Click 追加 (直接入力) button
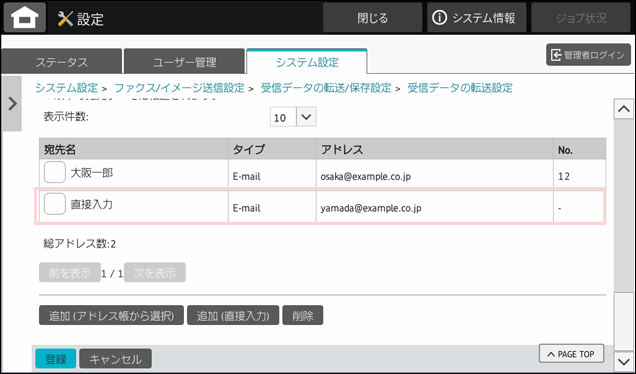 [233, 315]
